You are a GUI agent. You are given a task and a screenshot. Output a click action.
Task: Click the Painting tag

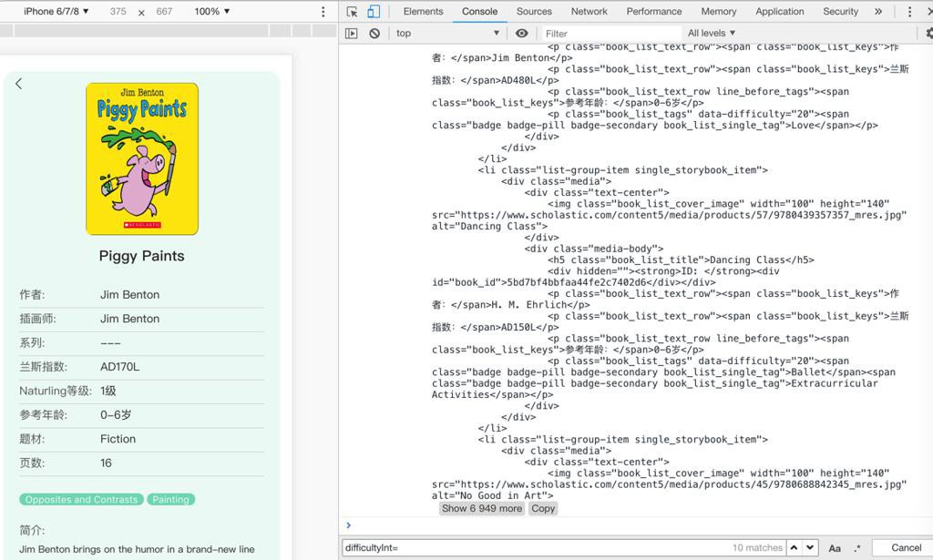click(x=170, y=499)
